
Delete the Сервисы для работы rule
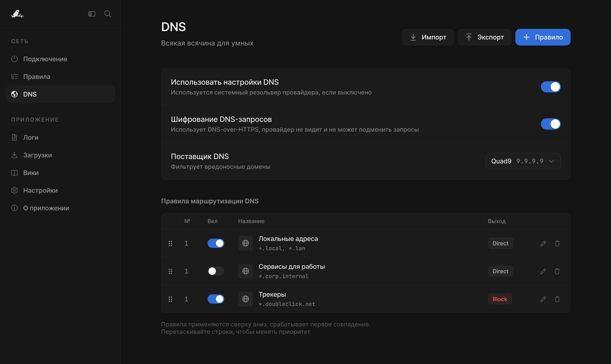tap(557, 271)
